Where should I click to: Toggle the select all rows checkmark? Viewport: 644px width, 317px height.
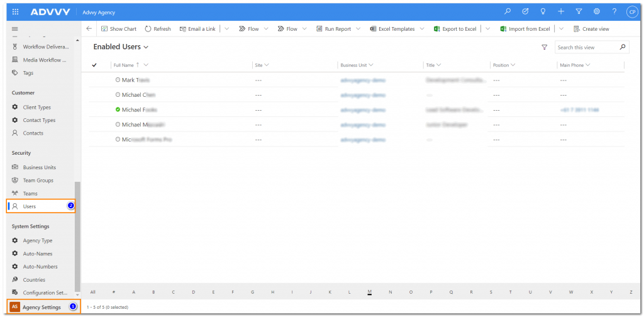click(x=94, y=65)
